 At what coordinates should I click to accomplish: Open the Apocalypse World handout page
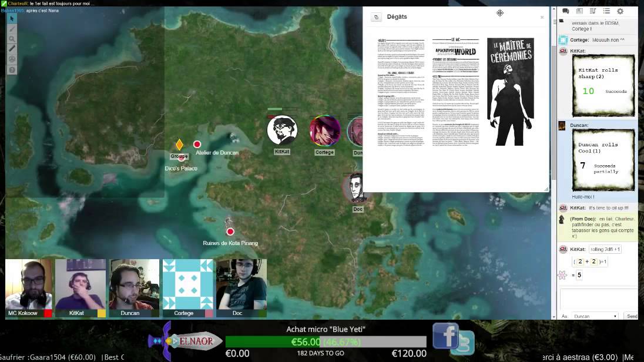coord(455,92)
